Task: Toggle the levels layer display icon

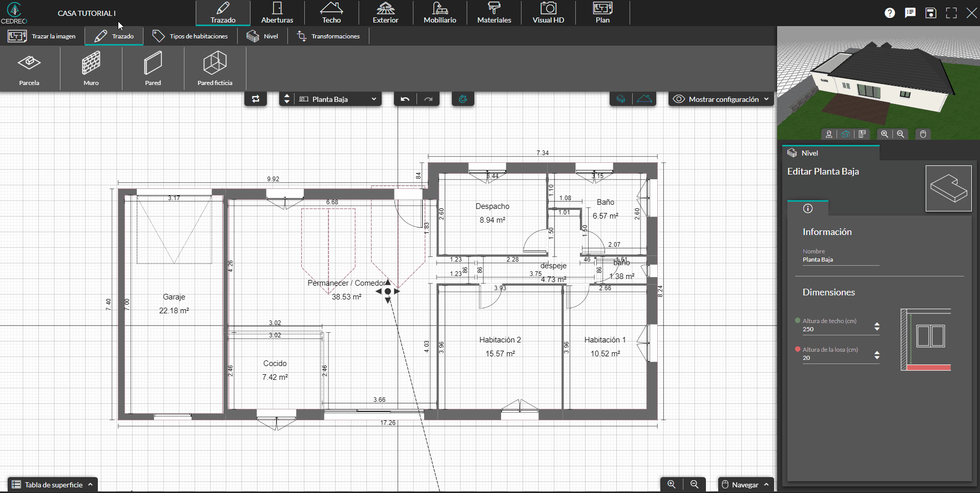Action: 621,99
